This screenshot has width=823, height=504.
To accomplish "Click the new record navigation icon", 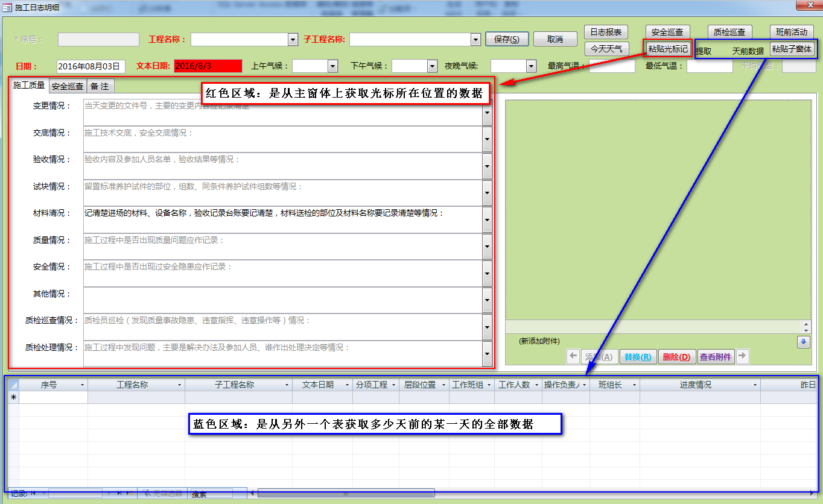I will [x=129, y=493].
